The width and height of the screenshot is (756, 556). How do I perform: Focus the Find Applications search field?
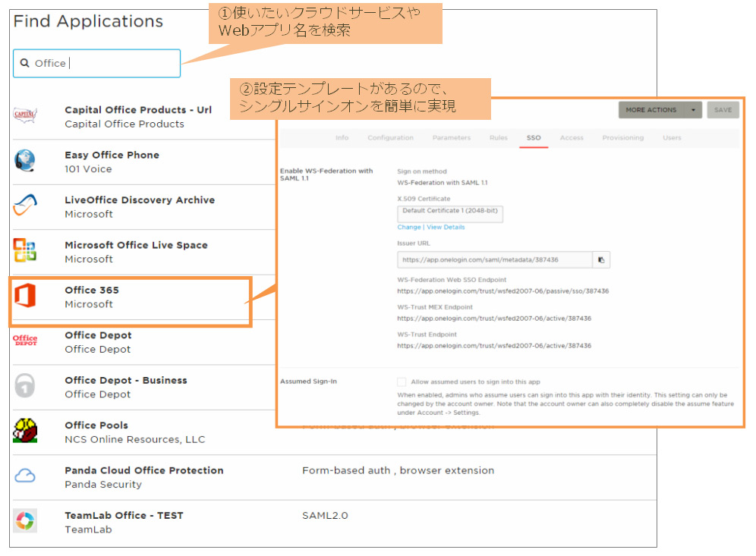coord(97,63)
